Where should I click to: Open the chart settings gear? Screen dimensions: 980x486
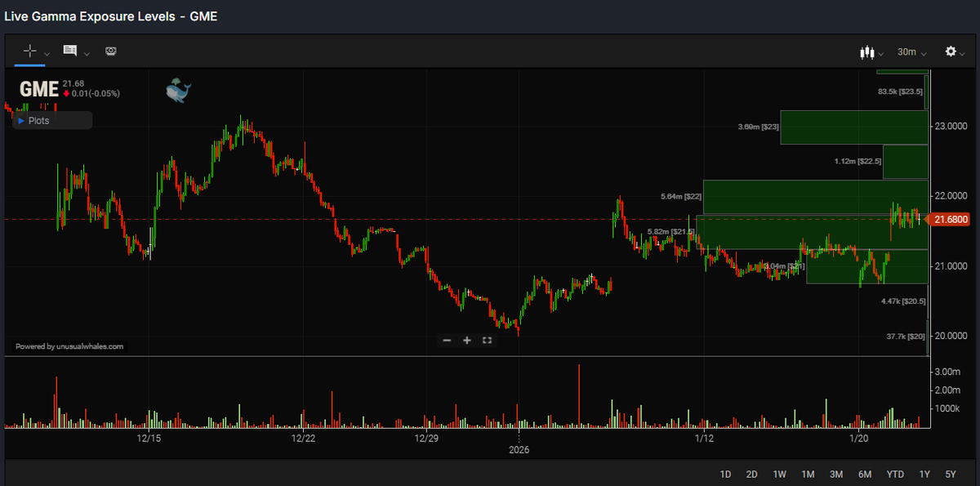pos(951,51)
